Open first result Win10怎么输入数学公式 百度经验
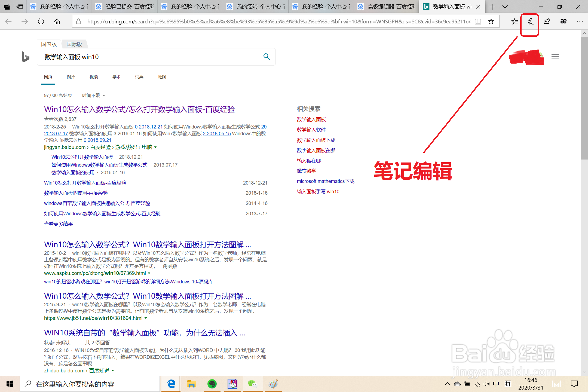 tap(139, 109)
